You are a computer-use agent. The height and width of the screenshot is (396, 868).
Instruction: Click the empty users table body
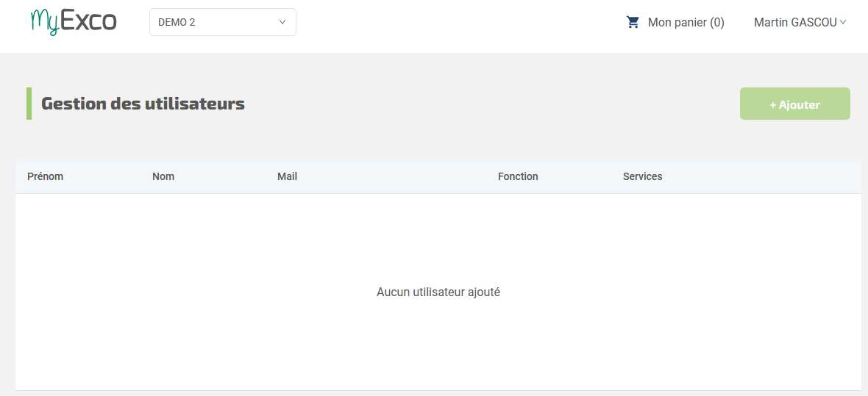click(438, 292)
